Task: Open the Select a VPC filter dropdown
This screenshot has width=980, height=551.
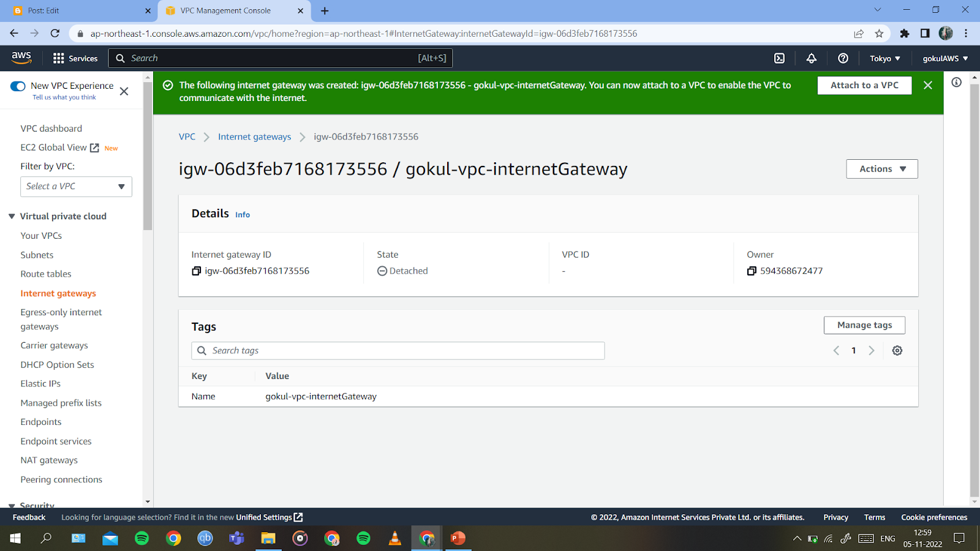Action: point(76,186)
